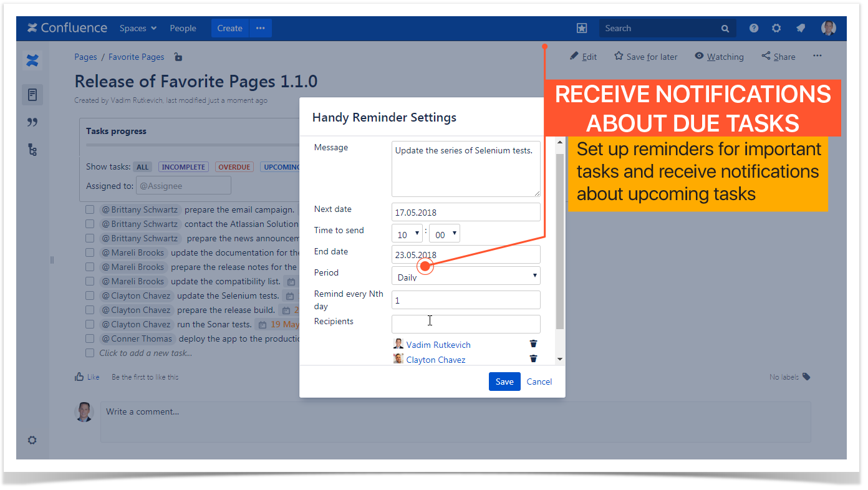This screenshot has height=490, width=868.
Task: Open the Spaces dropdown menu
Action: (x=138, y=28)
